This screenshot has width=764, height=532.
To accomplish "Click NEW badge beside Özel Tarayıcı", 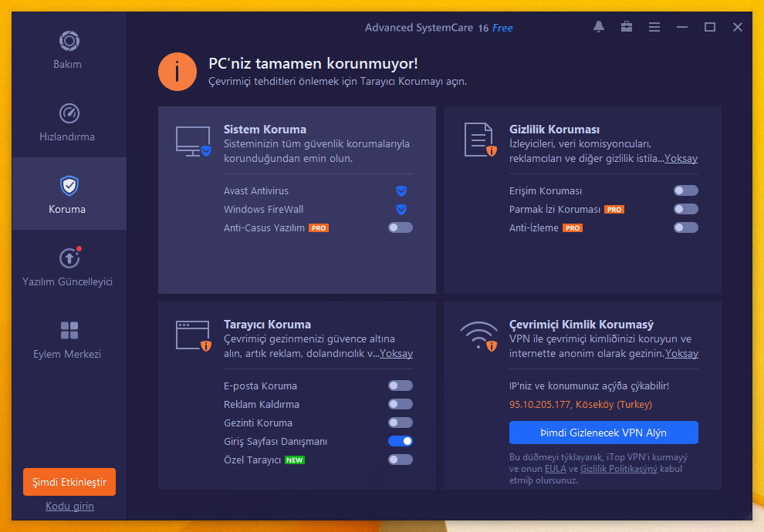I will point(295,460).
